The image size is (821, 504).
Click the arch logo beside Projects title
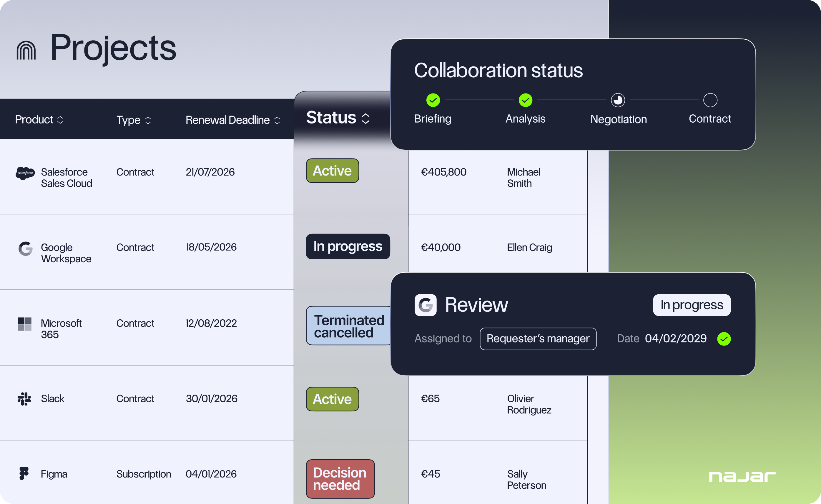click(26, 51)
